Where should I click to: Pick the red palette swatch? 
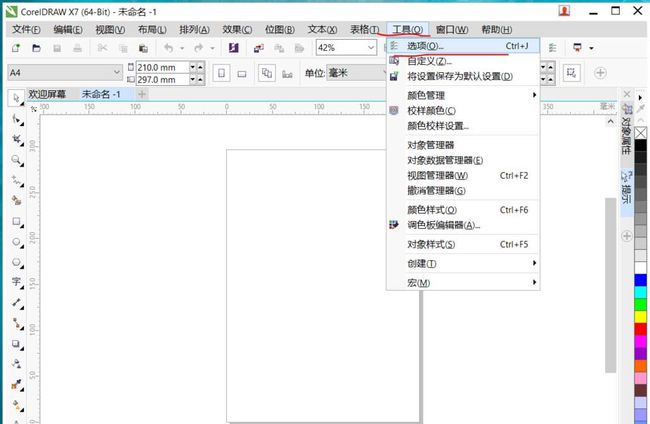(x=640, y=329)
